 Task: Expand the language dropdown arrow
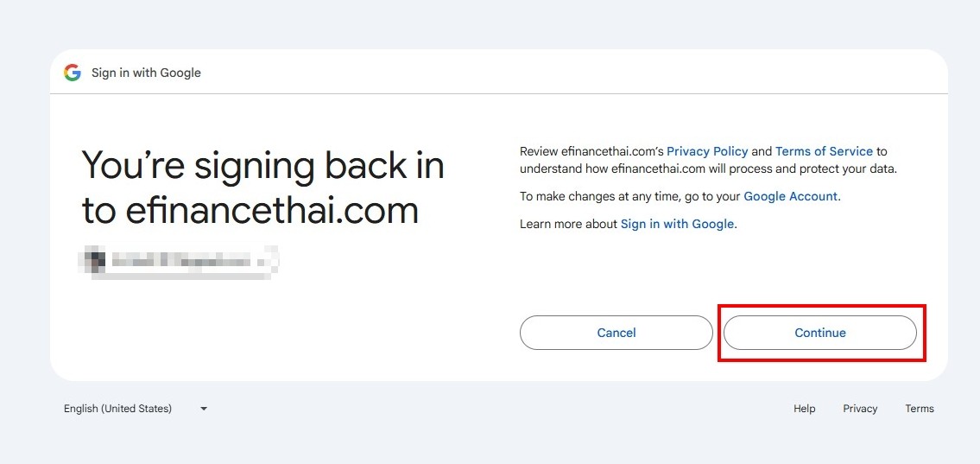tap(204, 409)
